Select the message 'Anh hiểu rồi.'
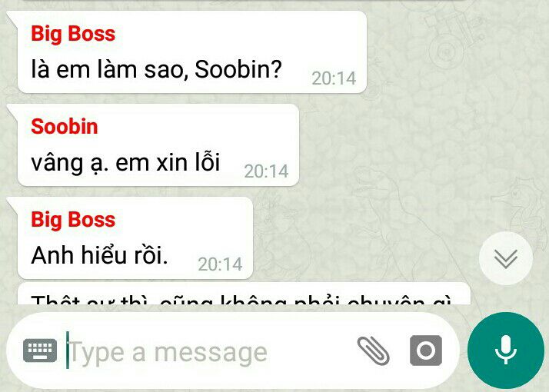549x392 pixels. pyautogui.click(x=135, y=238)
